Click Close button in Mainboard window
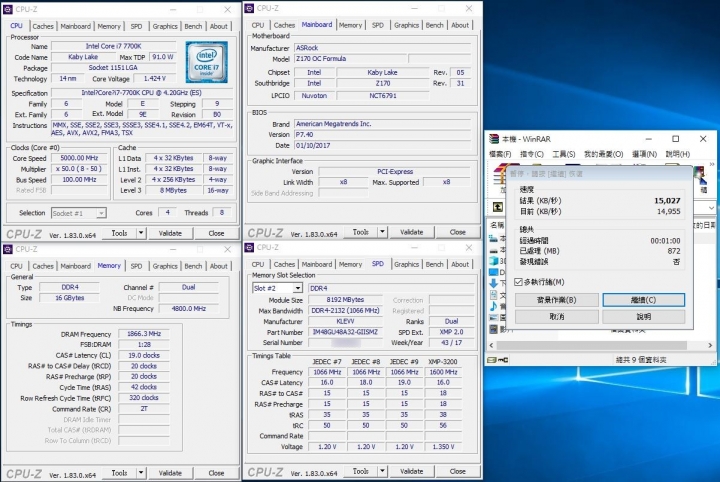 [x=457, y=232]
